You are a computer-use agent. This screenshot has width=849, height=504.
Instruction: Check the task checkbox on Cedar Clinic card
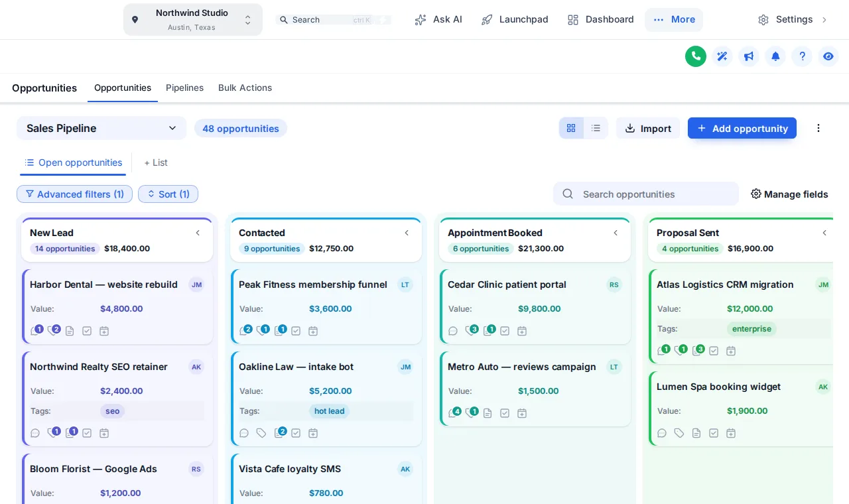505,331
